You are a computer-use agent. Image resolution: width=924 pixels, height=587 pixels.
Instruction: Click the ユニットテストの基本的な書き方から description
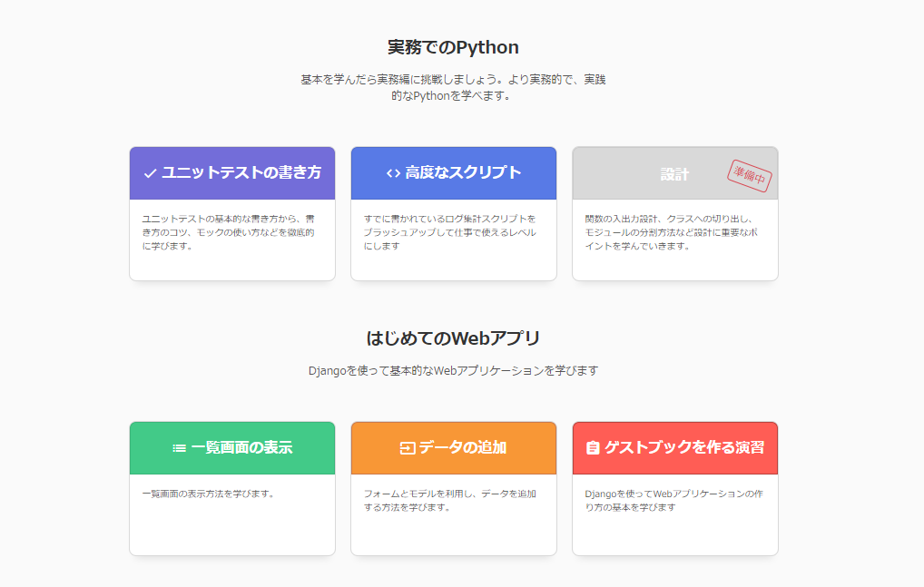pyautogui.click(x=229, y=232)
